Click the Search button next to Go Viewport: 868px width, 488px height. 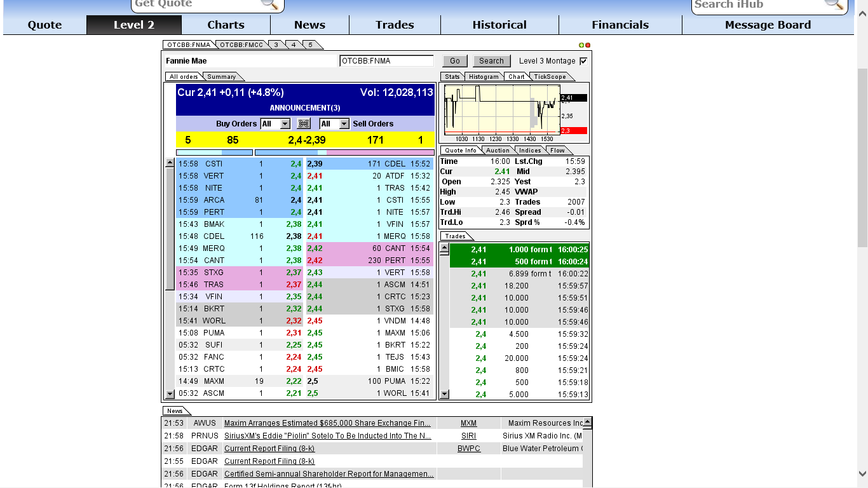(x=491, y=60)
